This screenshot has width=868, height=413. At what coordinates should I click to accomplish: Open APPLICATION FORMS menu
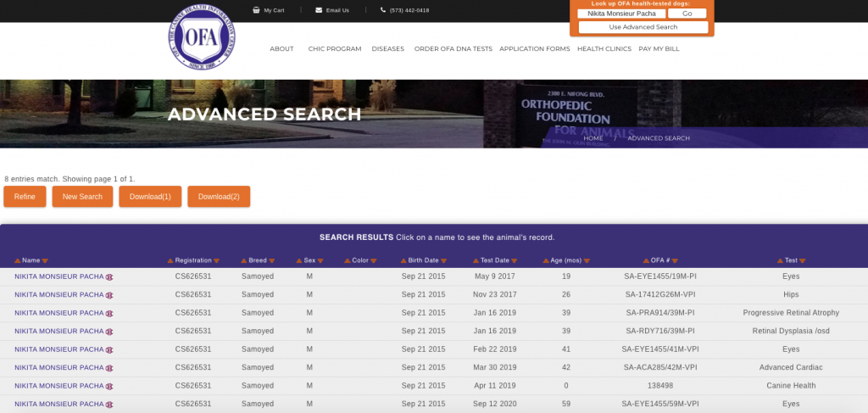pyautogui.click(x=535, y=48)
